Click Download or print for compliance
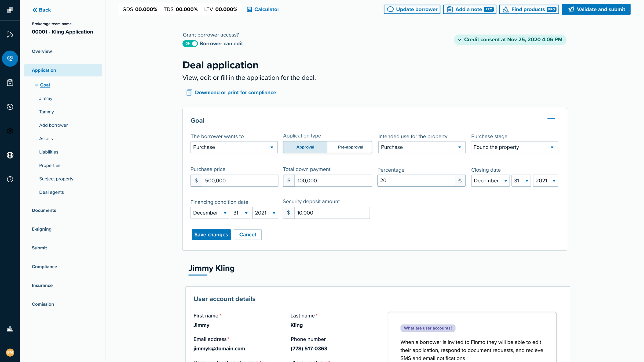644x362 pixels. coord(235,93)
